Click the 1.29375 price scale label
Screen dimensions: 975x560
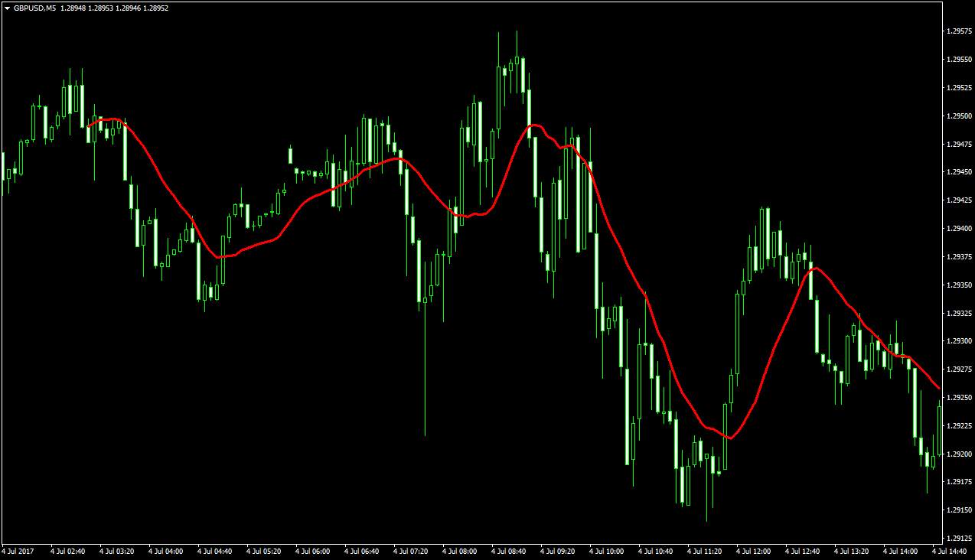[x=959, y=257]
